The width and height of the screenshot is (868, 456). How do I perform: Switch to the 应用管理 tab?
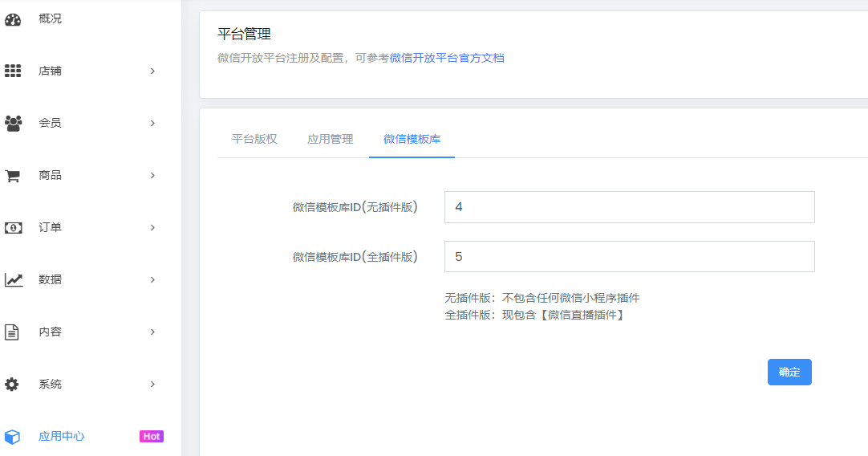(330, 139)
